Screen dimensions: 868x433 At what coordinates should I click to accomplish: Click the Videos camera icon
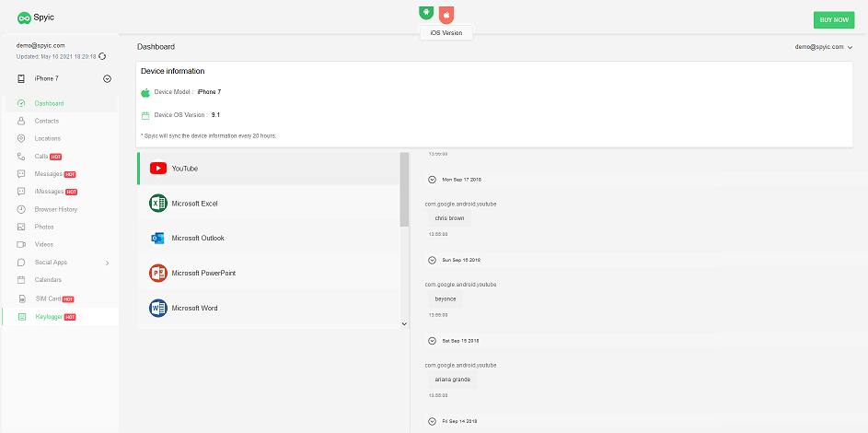coord(21,244)
